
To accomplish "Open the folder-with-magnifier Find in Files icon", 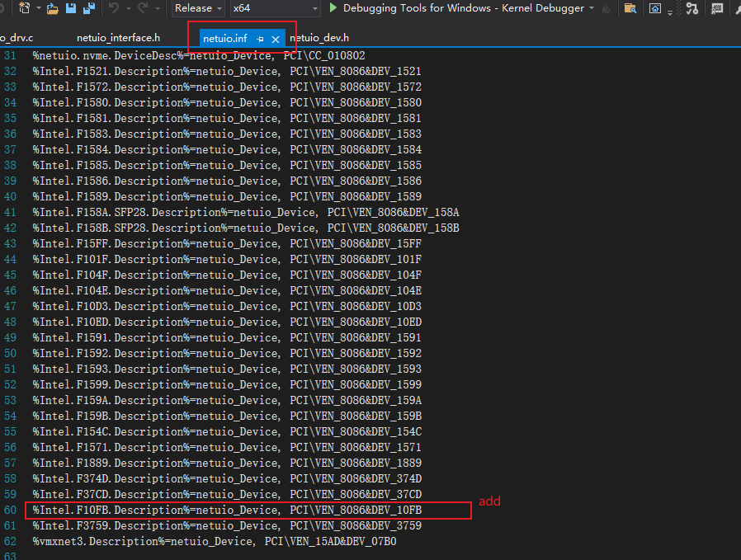I will click(630, 8).
